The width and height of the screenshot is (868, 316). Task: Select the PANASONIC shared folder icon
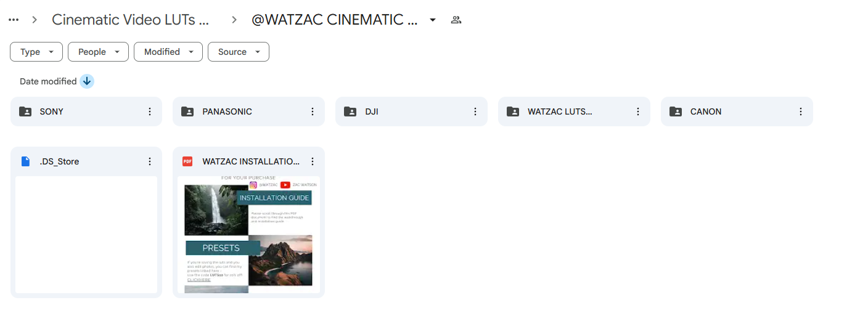coord(188,111)
